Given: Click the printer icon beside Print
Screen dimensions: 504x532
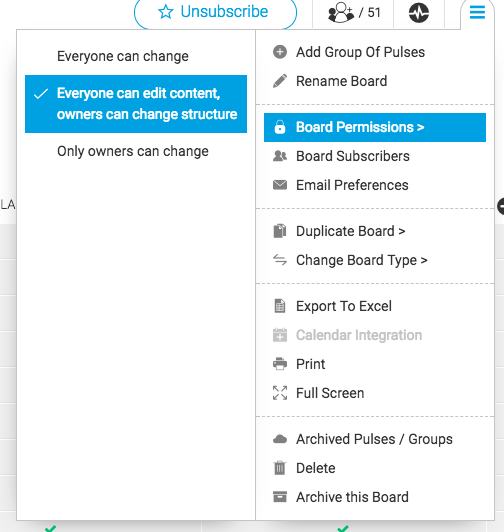Looking at the screenshot, I should coord(280,364).
